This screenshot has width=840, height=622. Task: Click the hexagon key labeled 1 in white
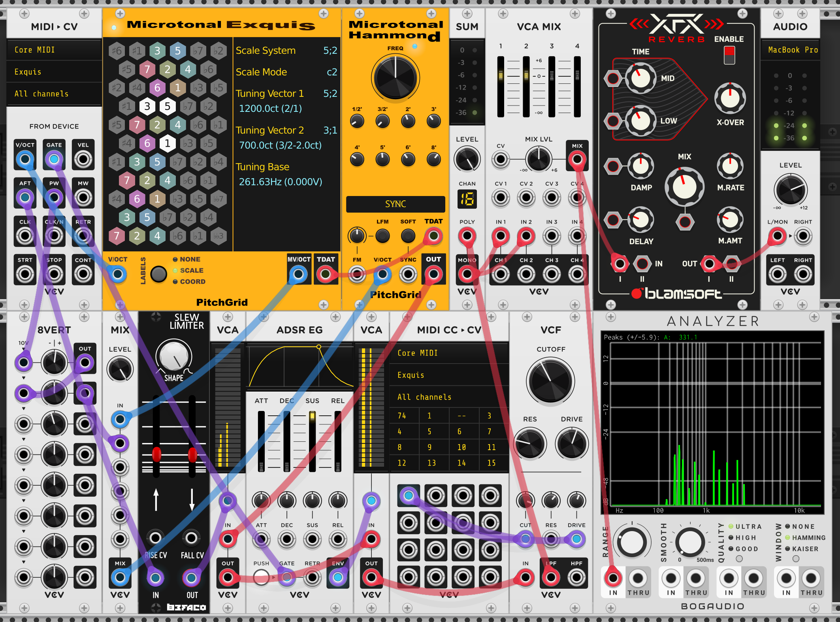pyautogui.click(x=168, y=143)
